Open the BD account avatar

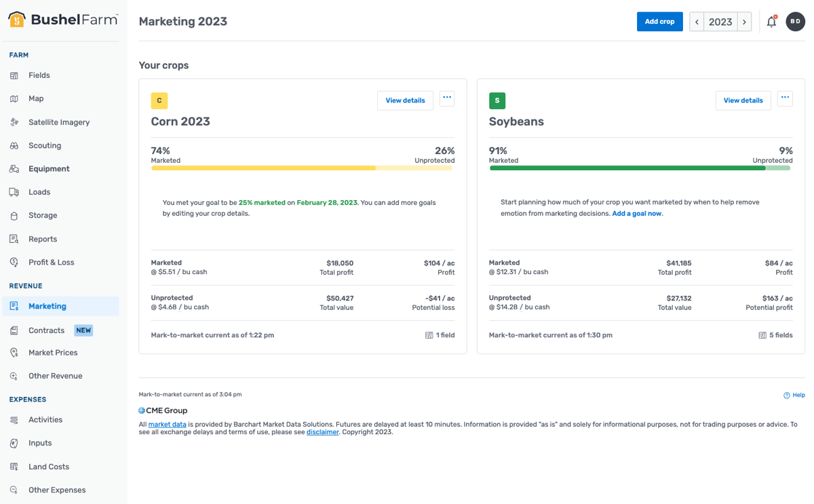[x=795, y=21]
